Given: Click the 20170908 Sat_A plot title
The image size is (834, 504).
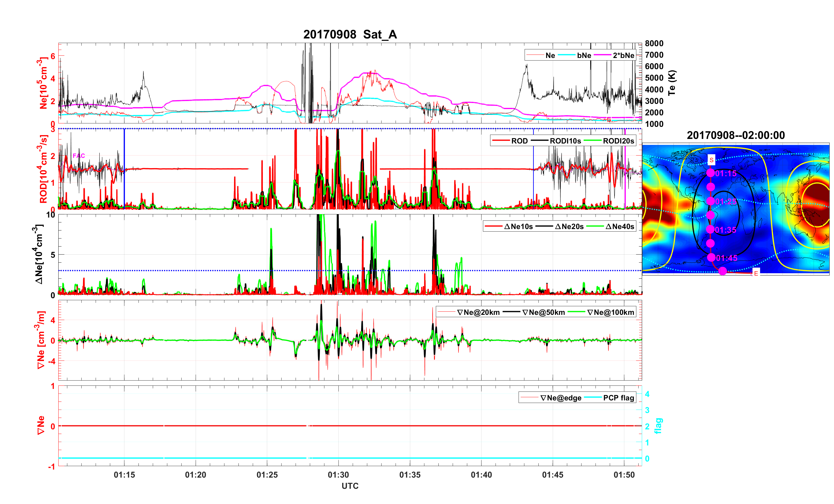Looking at the screenshot, I should click(350, 34).
